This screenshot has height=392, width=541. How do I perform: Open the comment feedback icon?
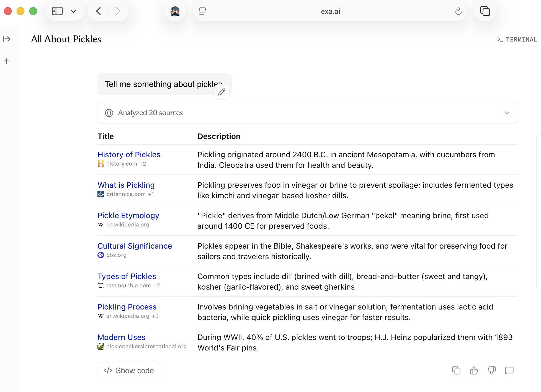click(509, 370)
